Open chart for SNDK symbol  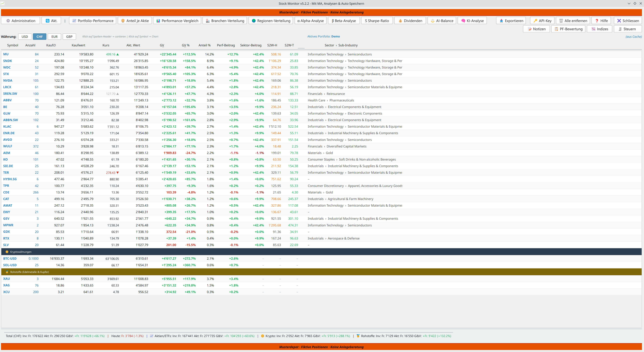click(8, 61)
